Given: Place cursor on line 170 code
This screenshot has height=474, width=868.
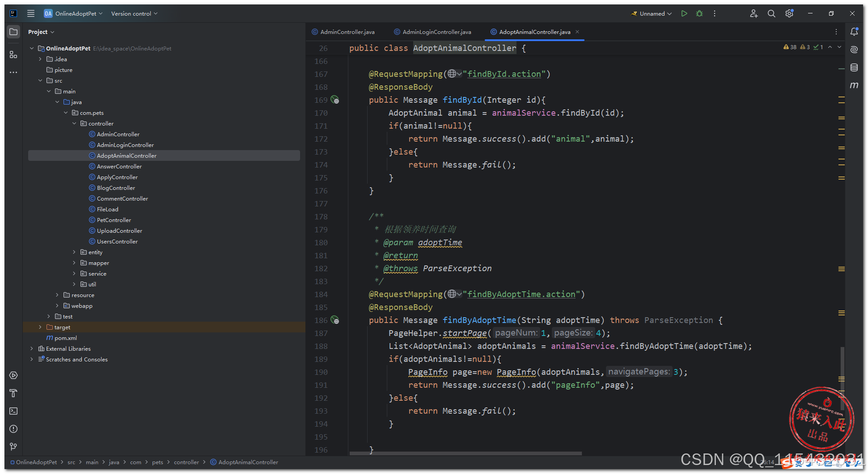Looking at the screenshot, I should pos(506,113).
